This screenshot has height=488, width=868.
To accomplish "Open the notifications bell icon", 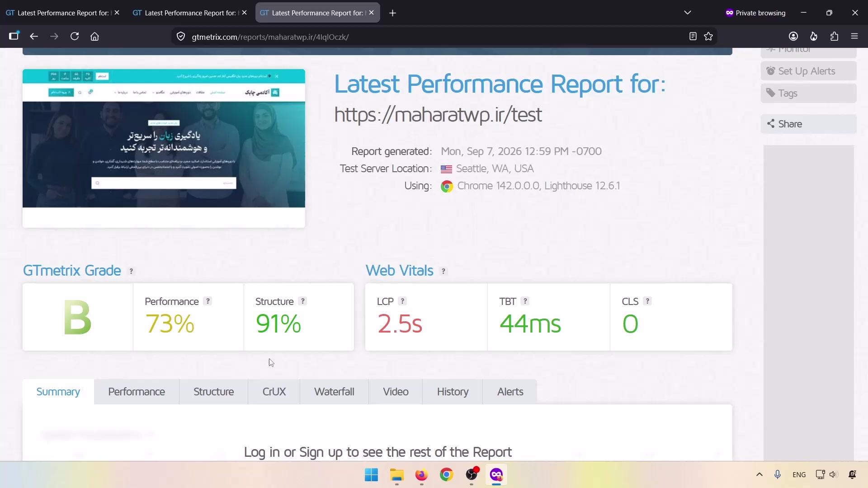I will 852,474.
